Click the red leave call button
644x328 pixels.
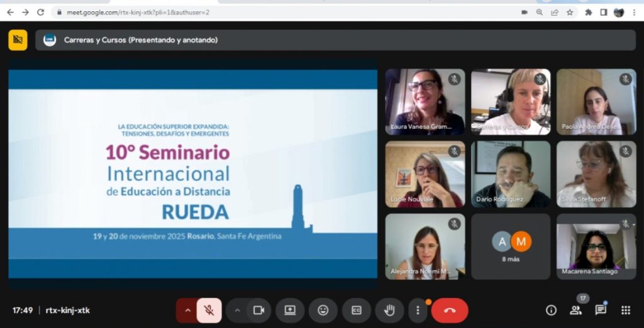(450, 310)
